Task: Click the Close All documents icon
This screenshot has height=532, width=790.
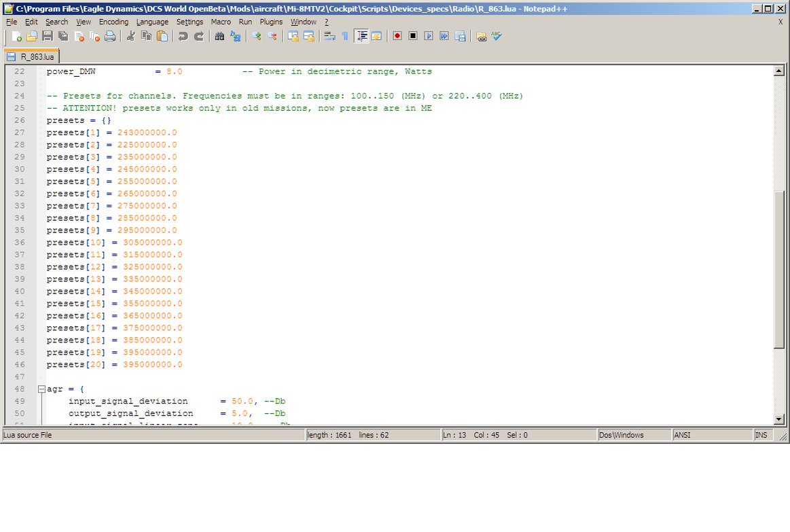Action: pyautogui.click(x=94, y=36)
